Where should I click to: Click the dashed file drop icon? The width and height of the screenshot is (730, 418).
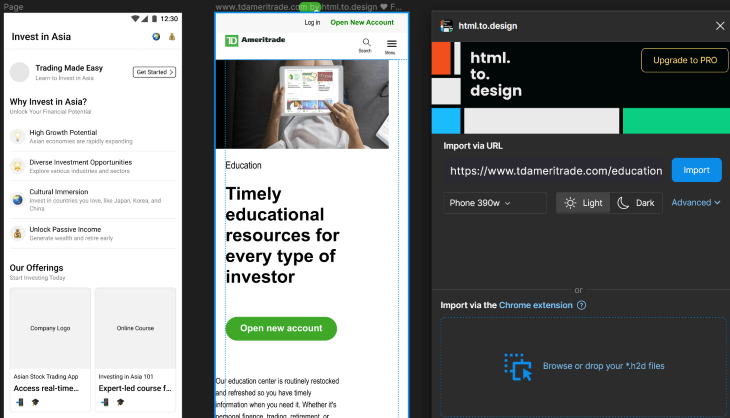[x=518, y=367]
